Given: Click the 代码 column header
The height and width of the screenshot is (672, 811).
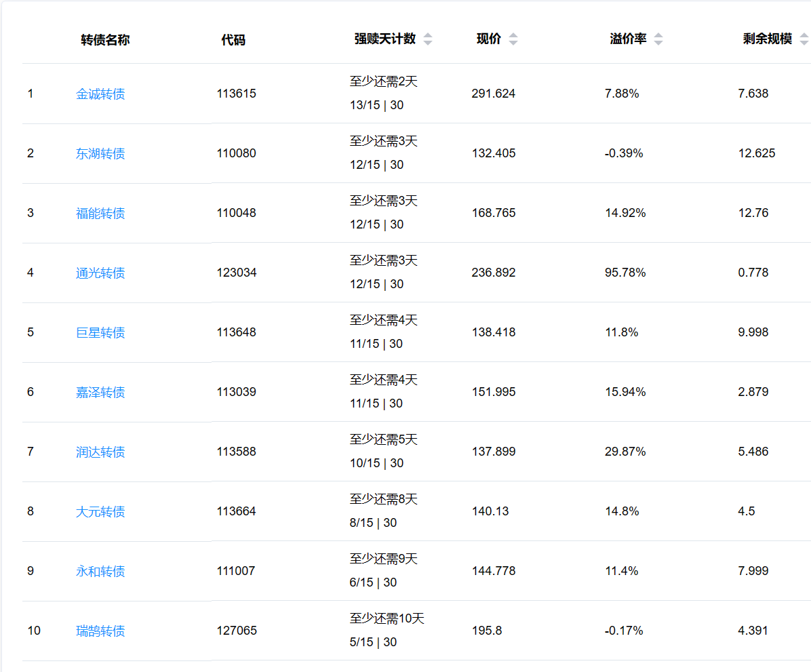Looking at the screenshot, I should pos(233,40).
